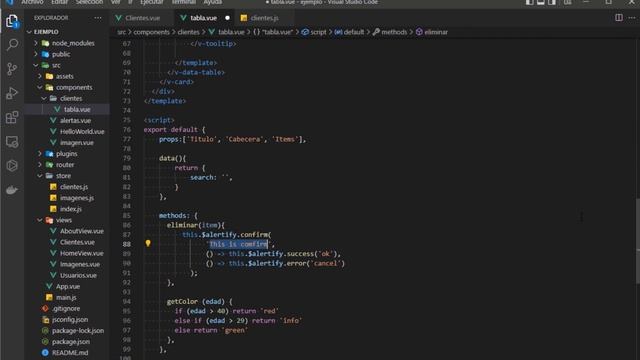Open Explorer panel ellipsis menu
The width and height of the screenshot is (640, 360).
click(x=98, y=18)
